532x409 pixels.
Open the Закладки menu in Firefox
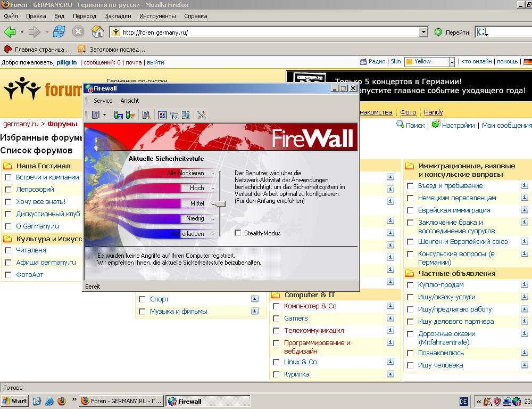coord(118,16)
